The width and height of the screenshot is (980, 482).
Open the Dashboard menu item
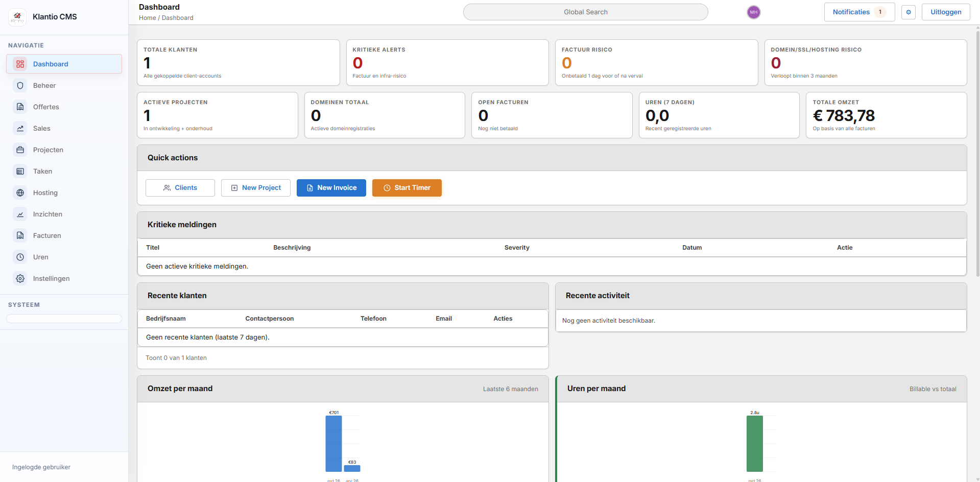click(x=64, y=64)
